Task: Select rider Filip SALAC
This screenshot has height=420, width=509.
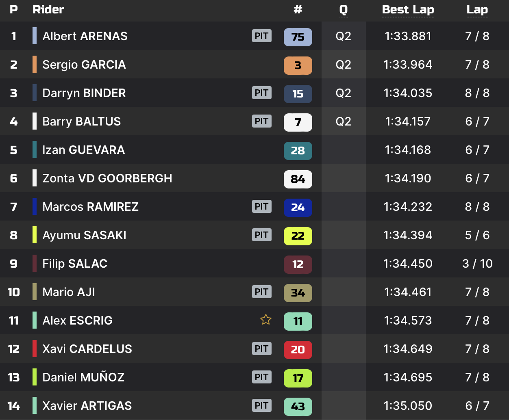Action: (75, 264)
